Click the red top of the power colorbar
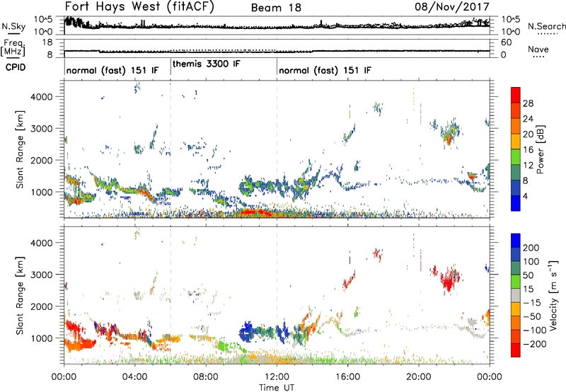Viewport: 566px width, 392px height. tap(516, 95)
